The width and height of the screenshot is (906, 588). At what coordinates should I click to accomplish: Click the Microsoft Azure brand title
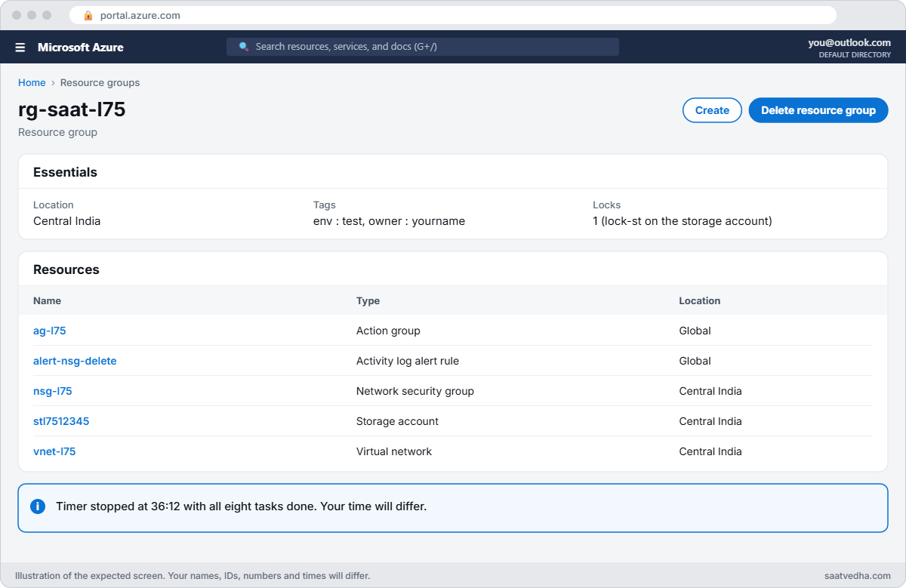(x=81, y=47)
